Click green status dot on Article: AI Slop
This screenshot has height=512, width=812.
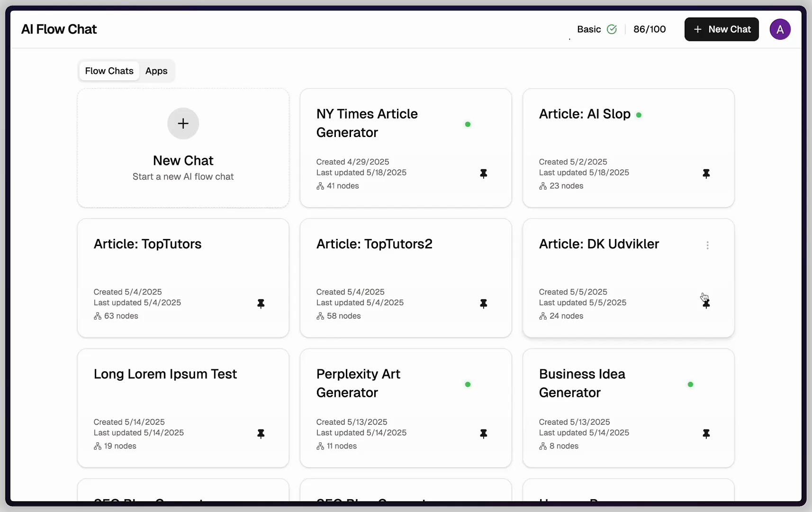pos(639,115)
